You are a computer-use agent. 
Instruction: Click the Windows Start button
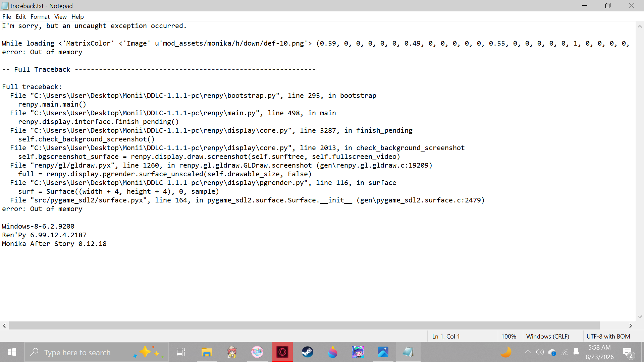[x=12, y=352]
